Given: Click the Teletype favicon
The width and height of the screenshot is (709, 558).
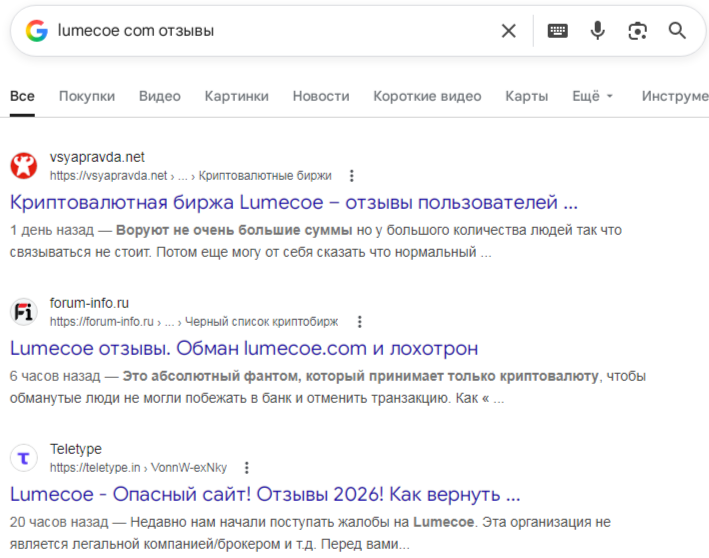Looking at the screenshot, I should [x=24, y=458].
